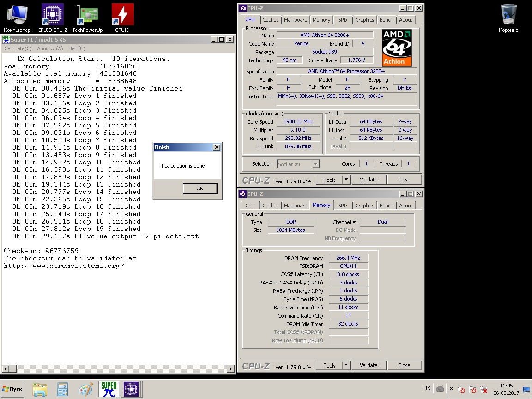Click on-screen keyboard tray icon
532x399 pixels.
440,389
